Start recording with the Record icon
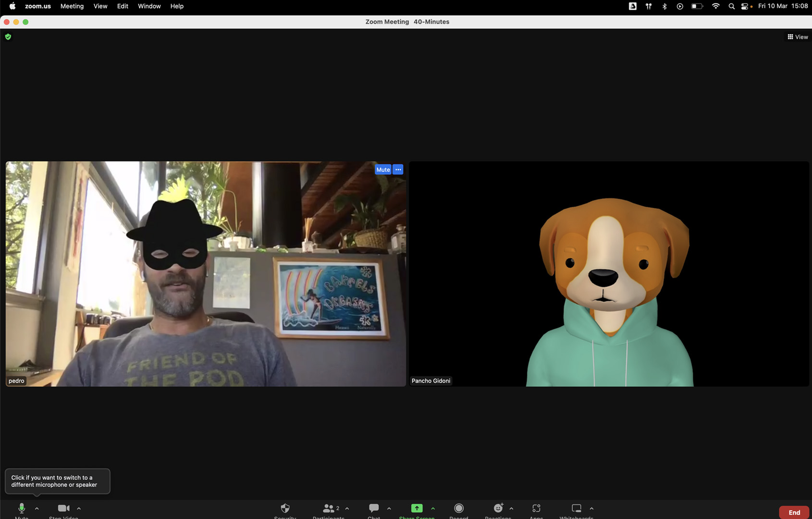The width and height of the screenshot is (812, 519). pos(459,508)
